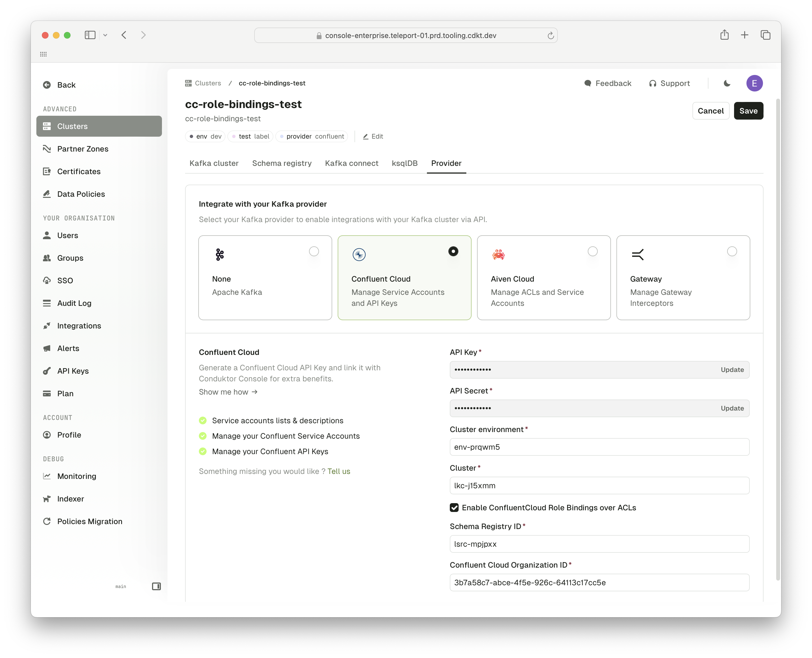Select the Gateway provider radio button
This screenshot has width=812, height=658.
732,251
